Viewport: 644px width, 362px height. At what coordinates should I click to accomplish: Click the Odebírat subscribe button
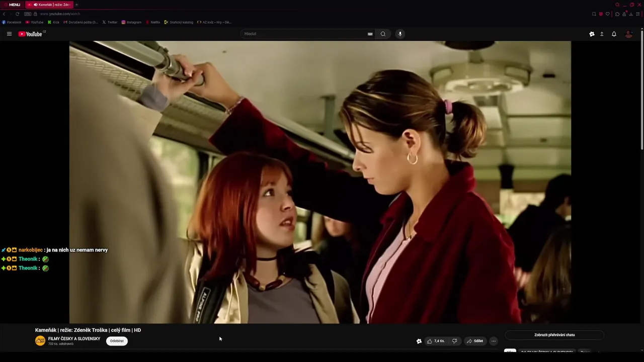[117, 341]
